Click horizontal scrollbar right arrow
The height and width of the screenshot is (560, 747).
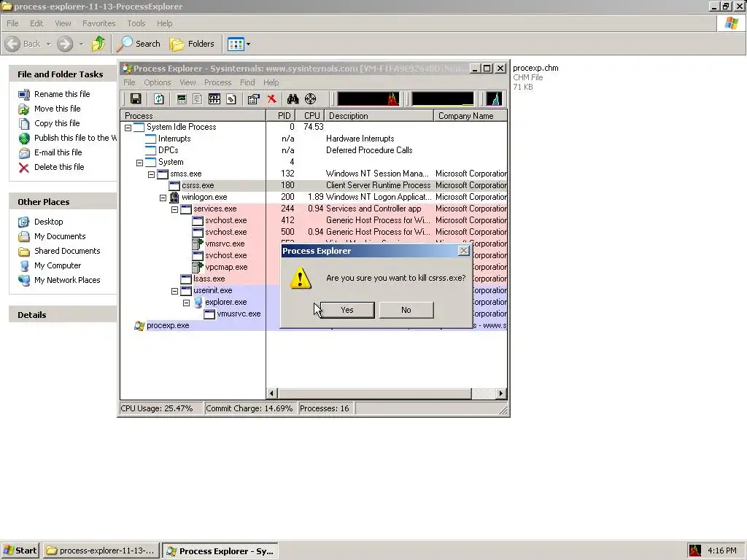click(500, 393)
